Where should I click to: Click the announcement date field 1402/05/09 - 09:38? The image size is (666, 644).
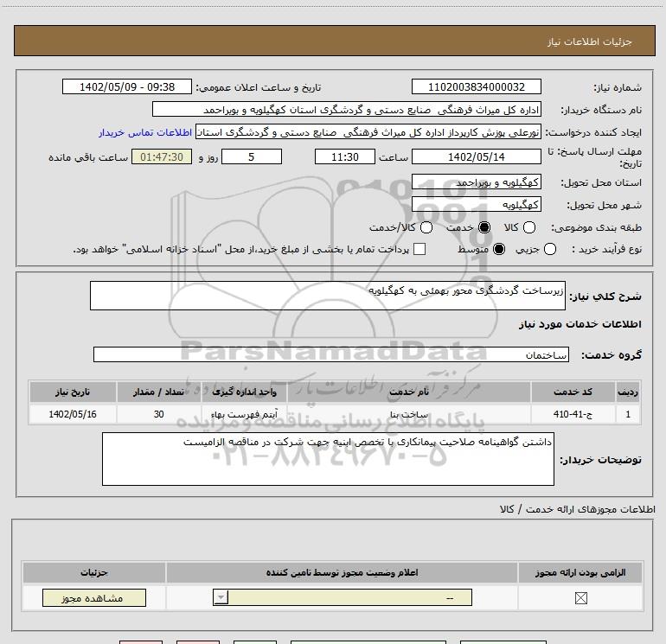tap(127, 86)
